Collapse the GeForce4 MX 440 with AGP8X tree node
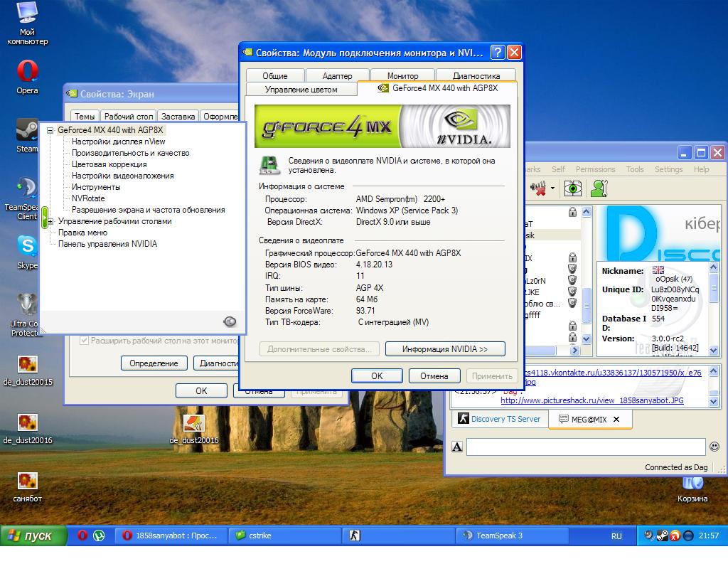The height and width of the screenshot is (586, 728). [50, 130]
